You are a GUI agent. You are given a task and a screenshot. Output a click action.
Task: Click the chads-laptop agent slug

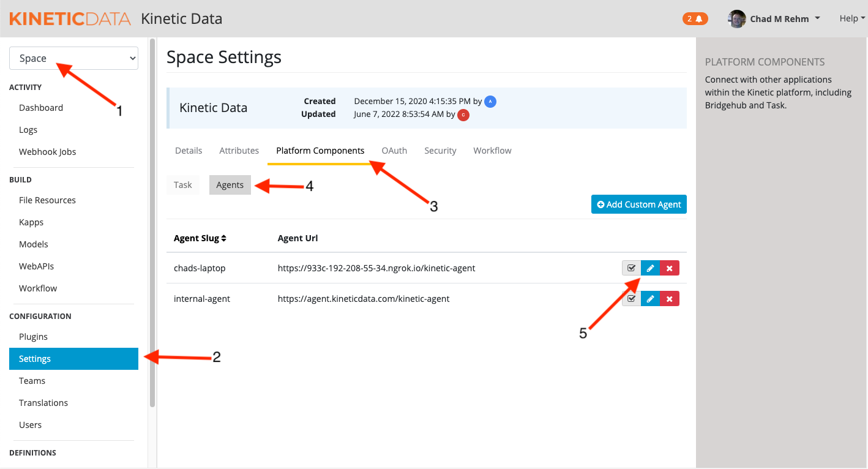(x=200, y=268)
